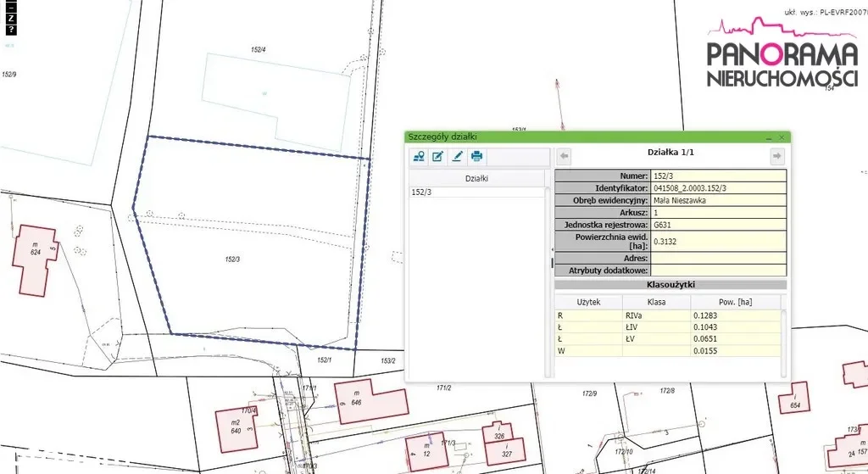Select the pencil draw icon in dialog toolbar
The width and height of the screenshot is (868, 474).
tap(457, 156)
